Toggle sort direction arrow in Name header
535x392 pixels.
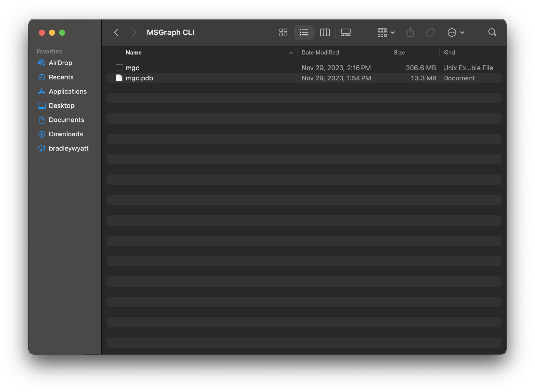tap(291, 53)
